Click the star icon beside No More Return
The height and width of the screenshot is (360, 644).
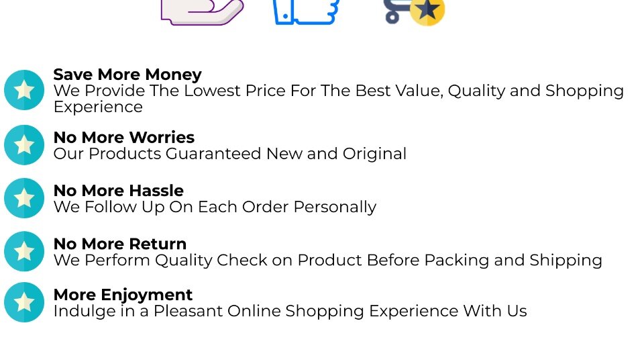click(24, 251)
